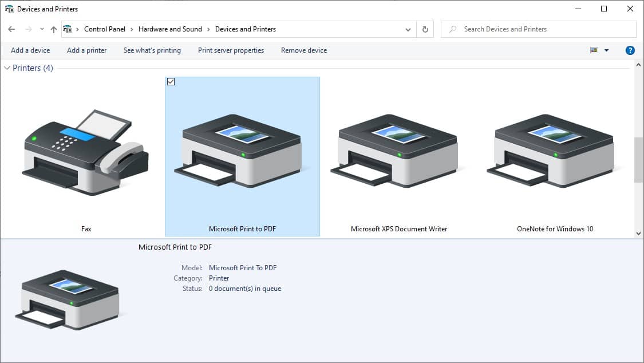Click Add a device
The height and width of the screenshot is (363, 644).
pyautogui.click(x=30, y=50)
